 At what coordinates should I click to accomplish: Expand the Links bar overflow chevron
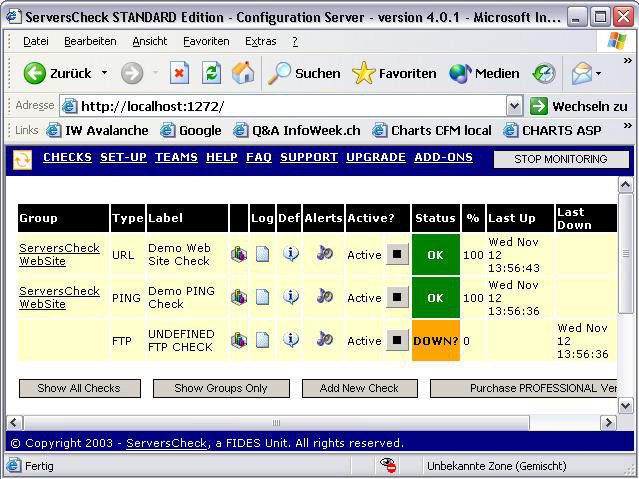pyautogui.click(x=628, y=126)
